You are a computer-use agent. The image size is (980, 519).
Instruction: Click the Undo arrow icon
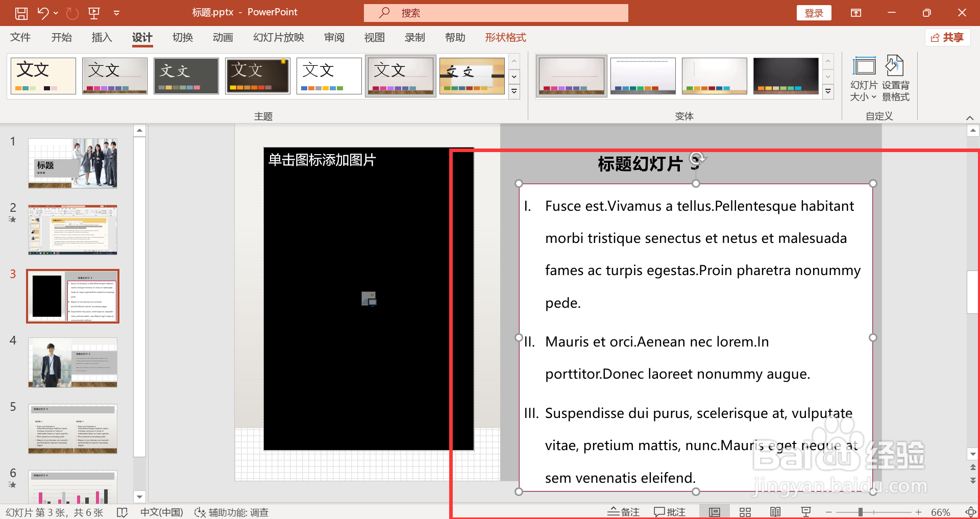(x=43, y=13)
